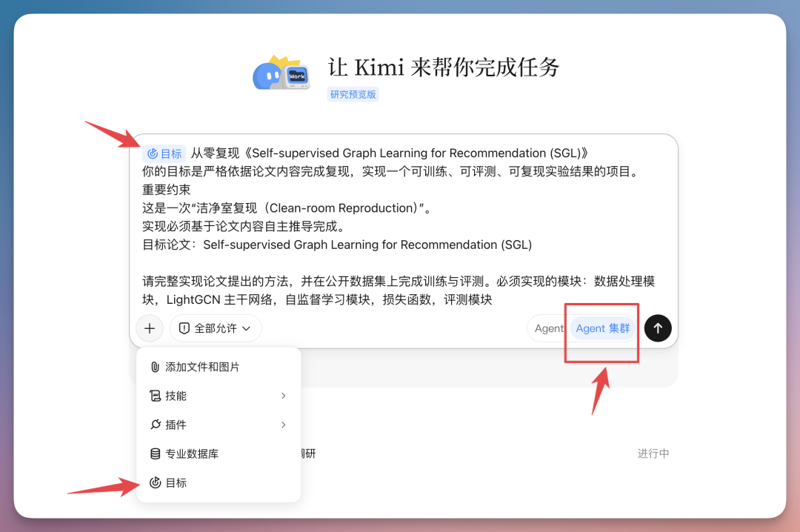Click the 目标 tag in the prompt

coord(164,153)
